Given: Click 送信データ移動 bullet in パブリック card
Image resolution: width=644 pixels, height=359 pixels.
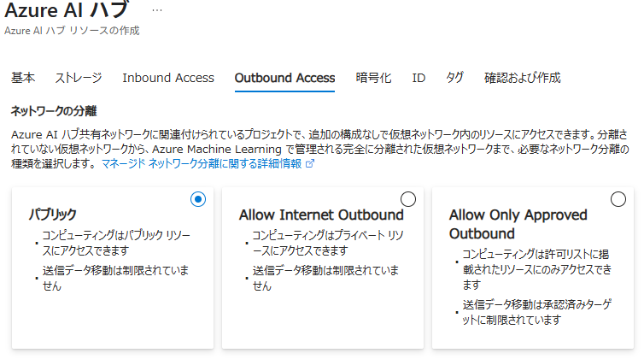Looking at the screenshot, I should (115, 278).
